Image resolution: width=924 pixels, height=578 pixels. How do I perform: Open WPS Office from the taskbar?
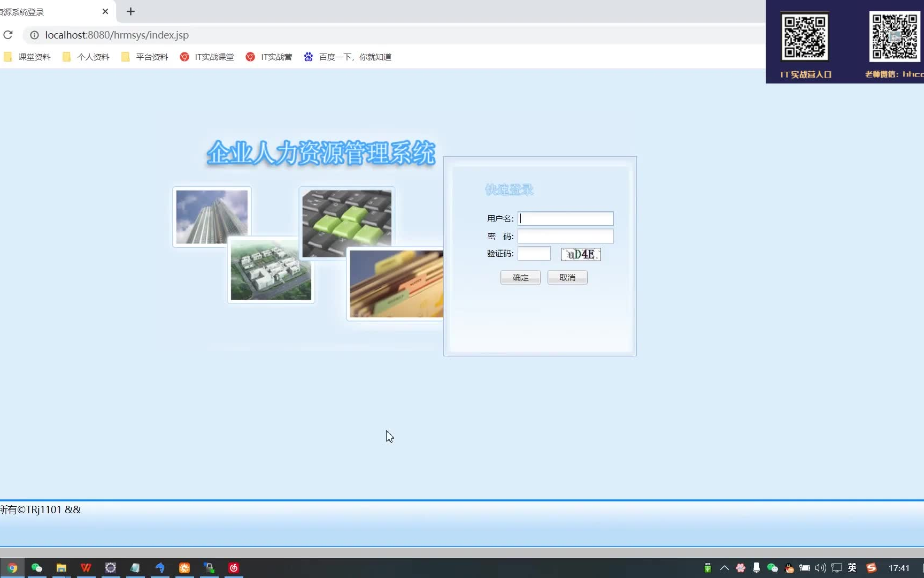tap(86, 568)
